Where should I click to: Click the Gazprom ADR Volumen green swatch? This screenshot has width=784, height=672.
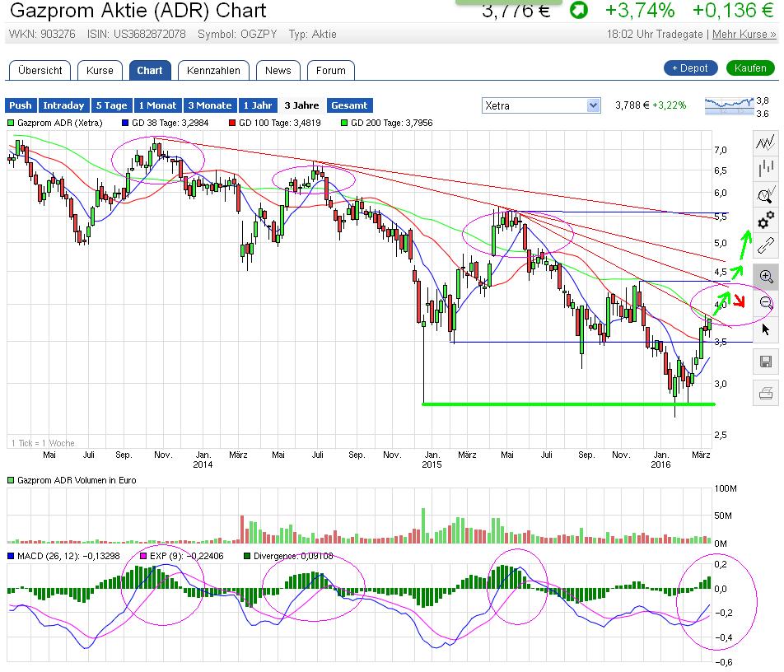11,480
